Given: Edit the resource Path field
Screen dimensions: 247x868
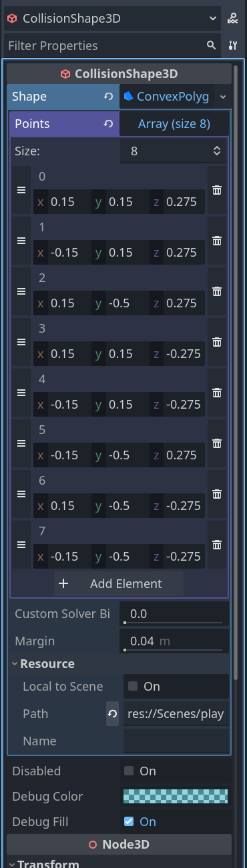Looking at the screenshot, I should click(x=176, y=714).
